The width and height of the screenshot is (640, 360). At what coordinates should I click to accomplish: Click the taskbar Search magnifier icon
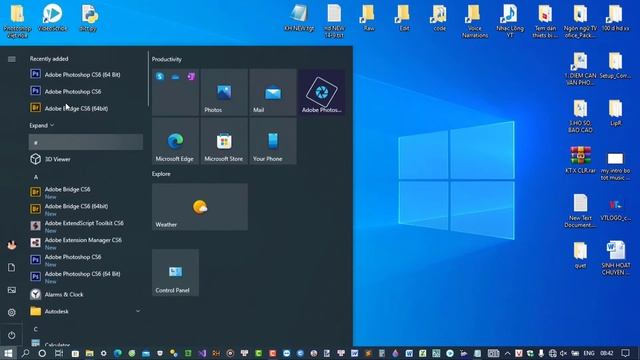click(25, 353)
